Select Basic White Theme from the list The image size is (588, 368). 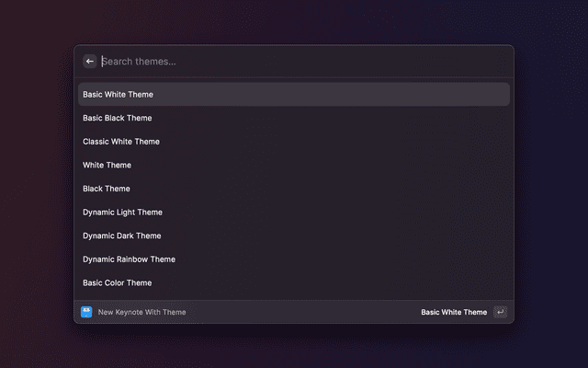tap(119, 95)
